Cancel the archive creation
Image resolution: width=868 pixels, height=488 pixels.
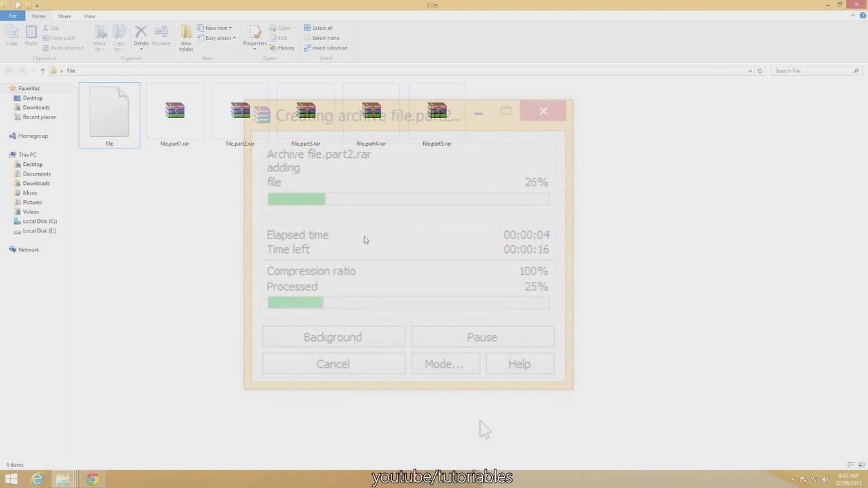[x=334, y=364]
